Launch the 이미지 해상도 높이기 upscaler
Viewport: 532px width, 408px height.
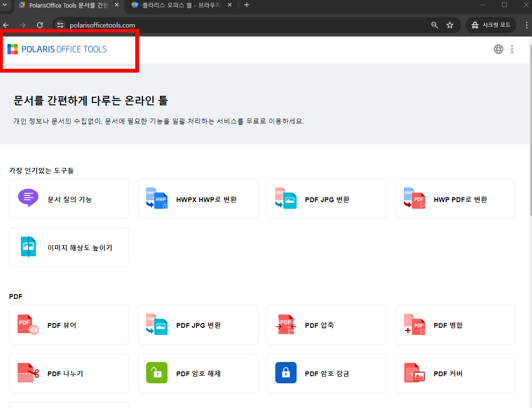pos(69,247)
